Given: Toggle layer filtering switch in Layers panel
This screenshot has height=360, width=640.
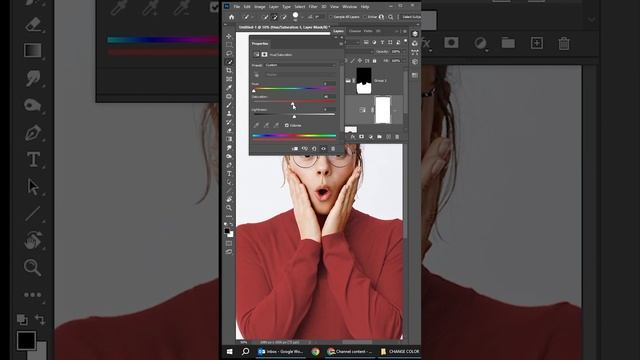Looking at the screenshot, I should click(405, 41).
